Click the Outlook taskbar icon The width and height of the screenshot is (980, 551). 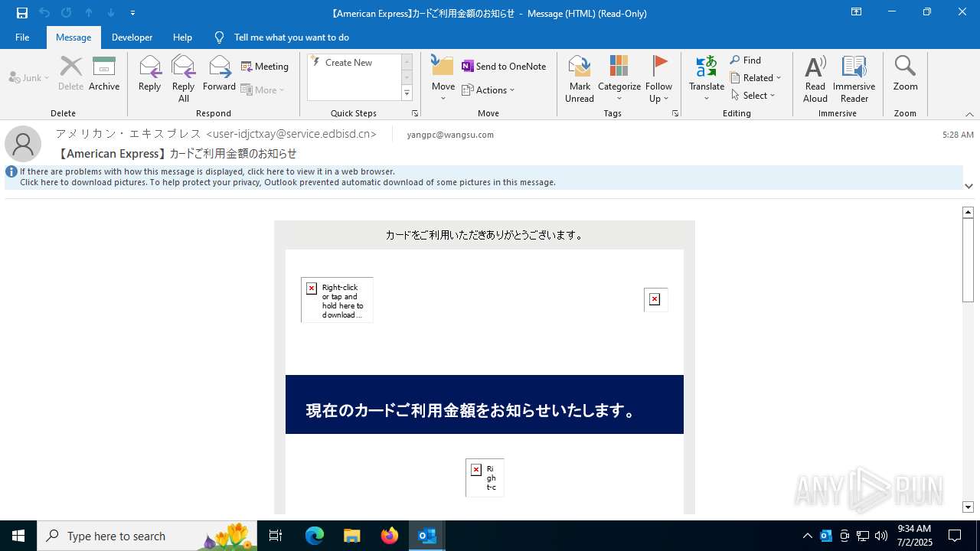click(x=427, y=536)
